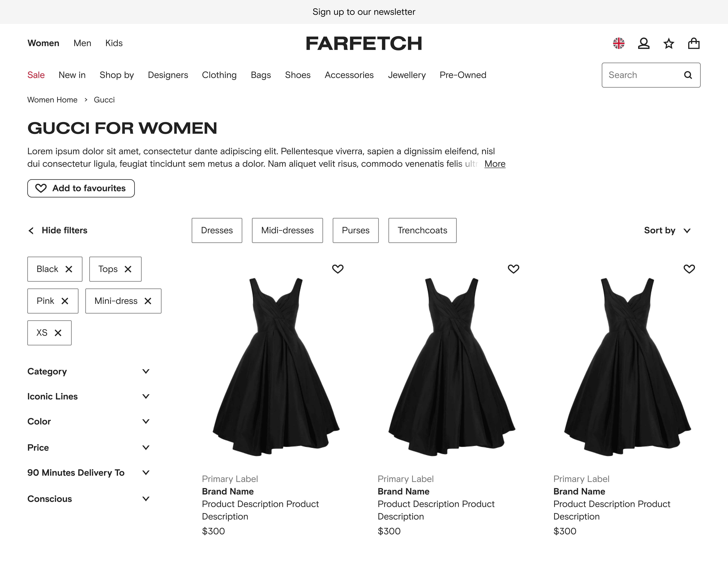This screenshot has height=569, width=728.
Task: Favourite the third dress with heart icon
Action: (689, 269)
